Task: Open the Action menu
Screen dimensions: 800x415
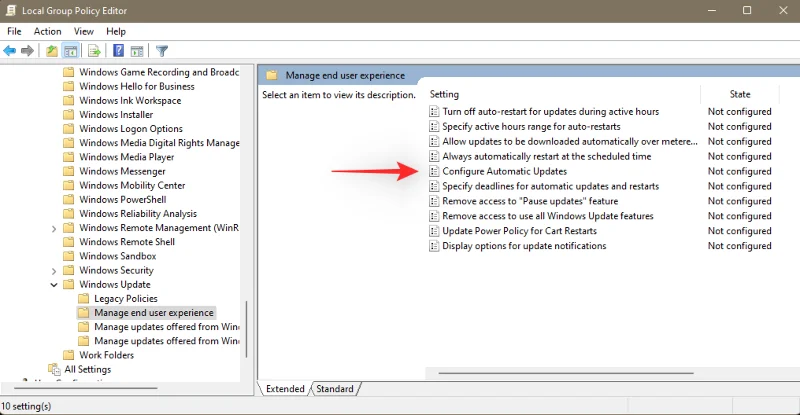Action: [x=47, y=31]
